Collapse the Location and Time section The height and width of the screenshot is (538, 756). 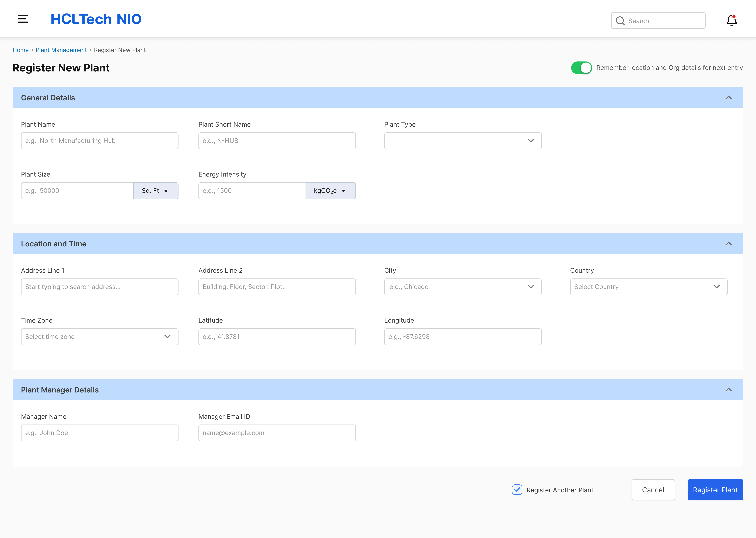[729, 243]
